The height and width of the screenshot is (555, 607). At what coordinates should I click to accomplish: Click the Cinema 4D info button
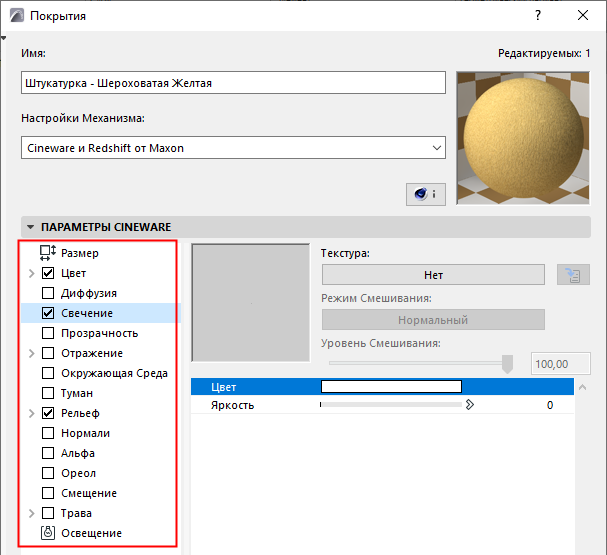pyautogui.click(x=426, y=194)
